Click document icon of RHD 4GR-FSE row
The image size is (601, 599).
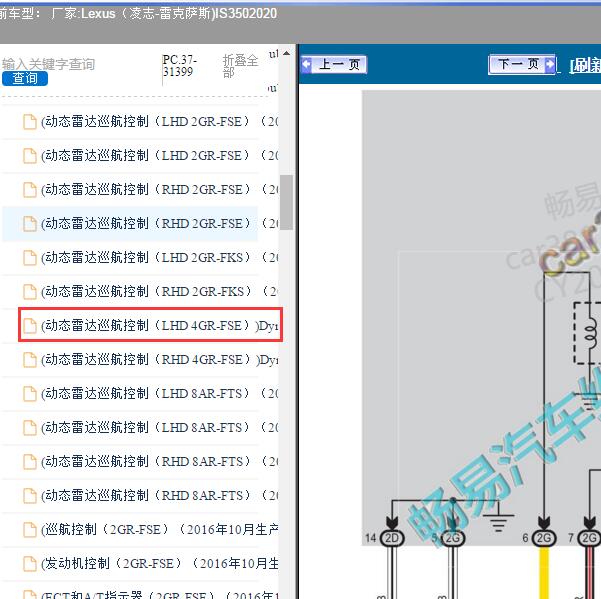(30, 360)
